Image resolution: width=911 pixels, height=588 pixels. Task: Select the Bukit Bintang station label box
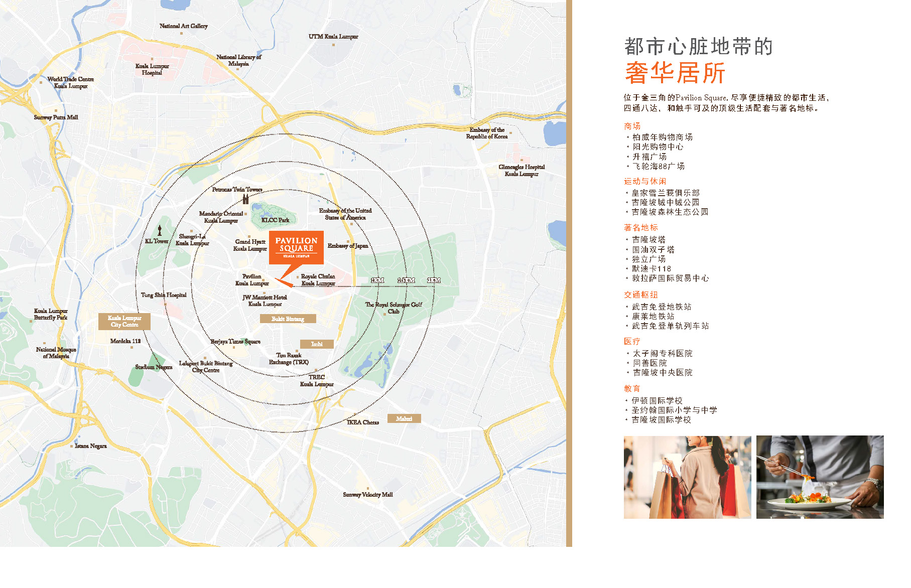tap(288, 319)
